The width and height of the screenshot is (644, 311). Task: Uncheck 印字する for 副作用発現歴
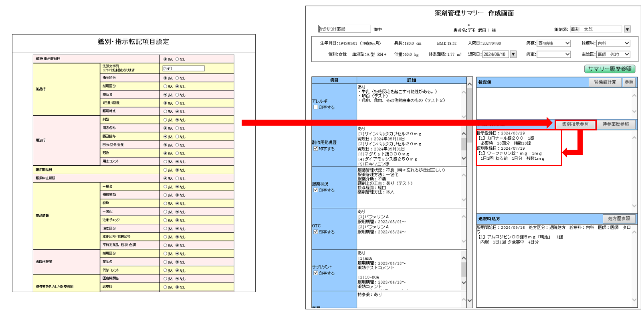click(316, 148)
